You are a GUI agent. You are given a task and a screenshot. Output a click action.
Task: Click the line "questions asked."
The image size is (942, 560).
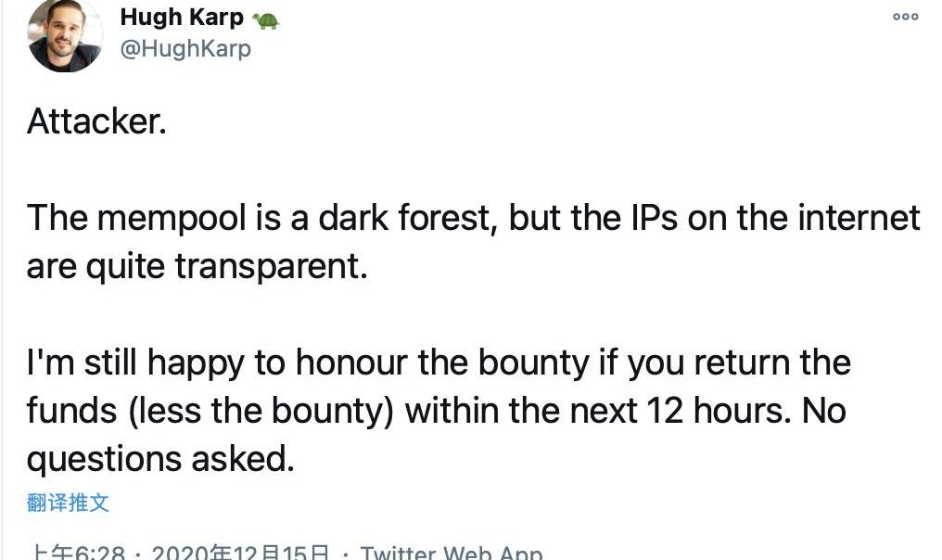pyautogui.click(x=159, y=458)
